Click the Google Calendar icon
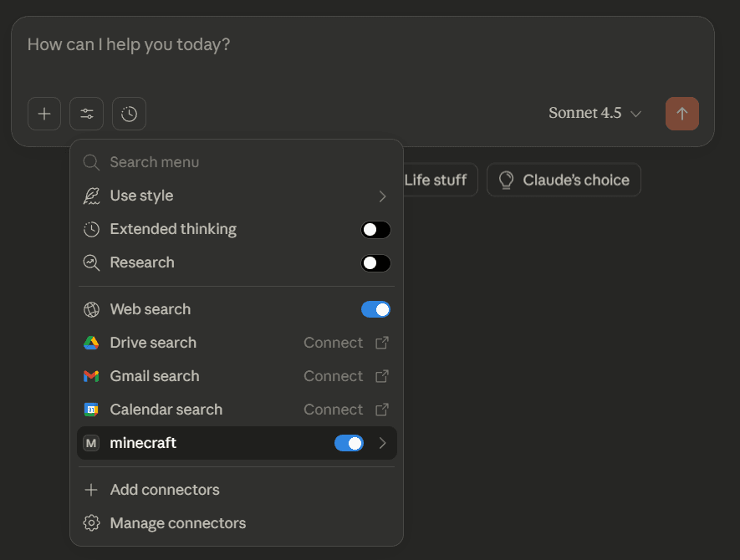 (x=91, y=410)
